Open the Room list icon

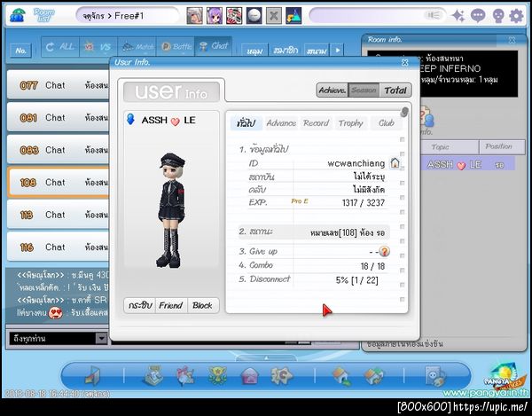coord(43,15)
